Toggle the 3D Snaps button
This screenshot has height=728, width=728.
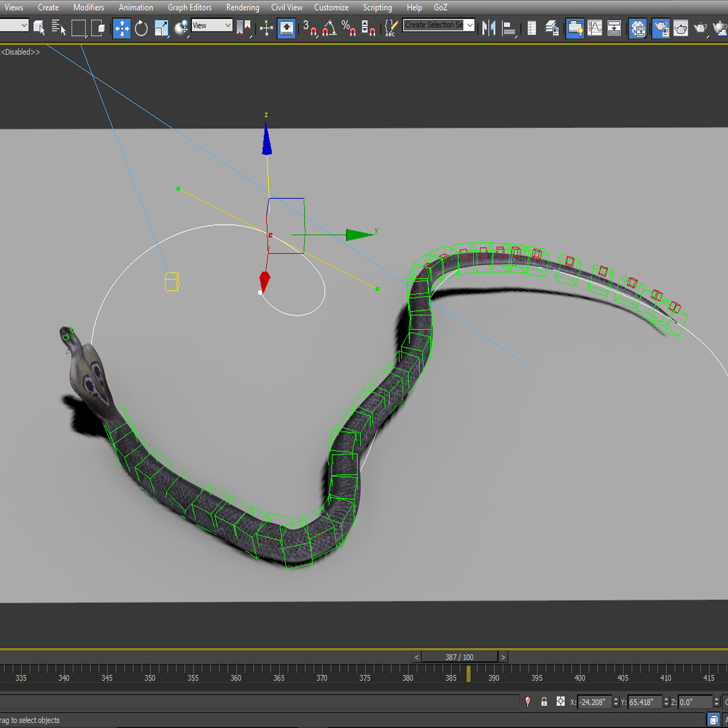(312, 28)
